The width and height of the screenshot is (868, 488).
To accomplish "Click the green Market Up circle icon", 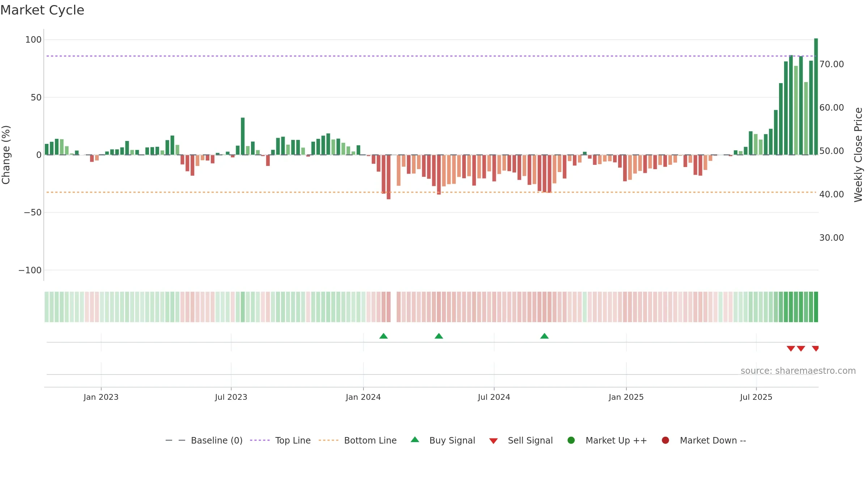I will pyautogui.click(x=571, y=440).
